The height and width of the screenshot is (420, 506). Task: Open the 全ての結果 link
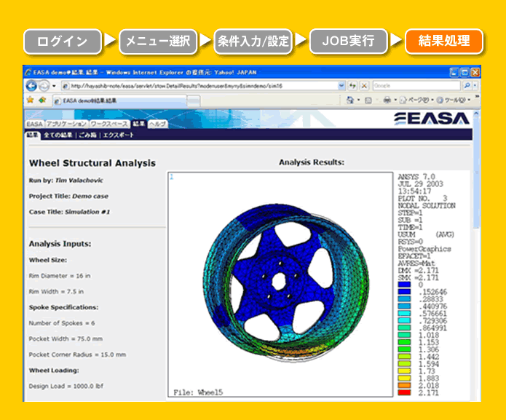(58, 135)
